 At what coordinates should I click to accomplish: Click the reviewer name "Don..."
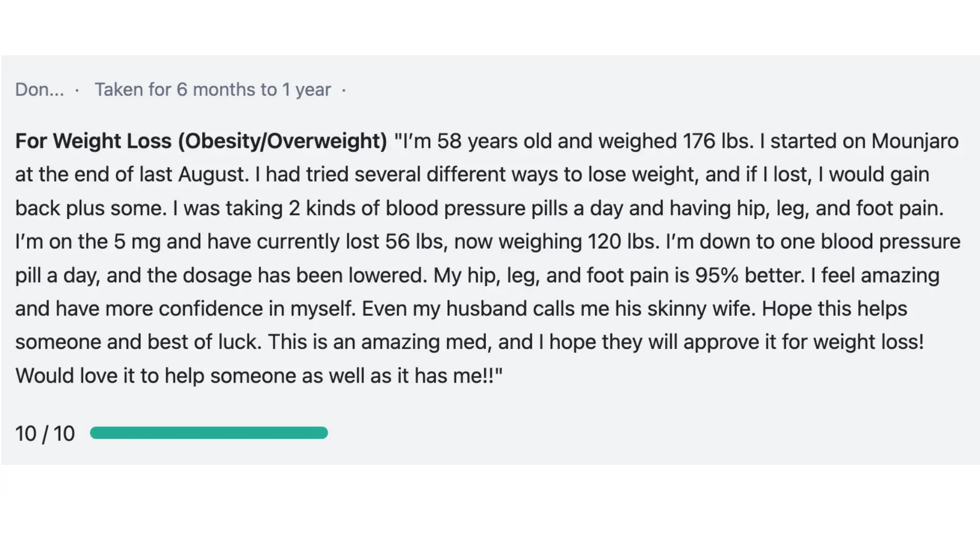39,90
